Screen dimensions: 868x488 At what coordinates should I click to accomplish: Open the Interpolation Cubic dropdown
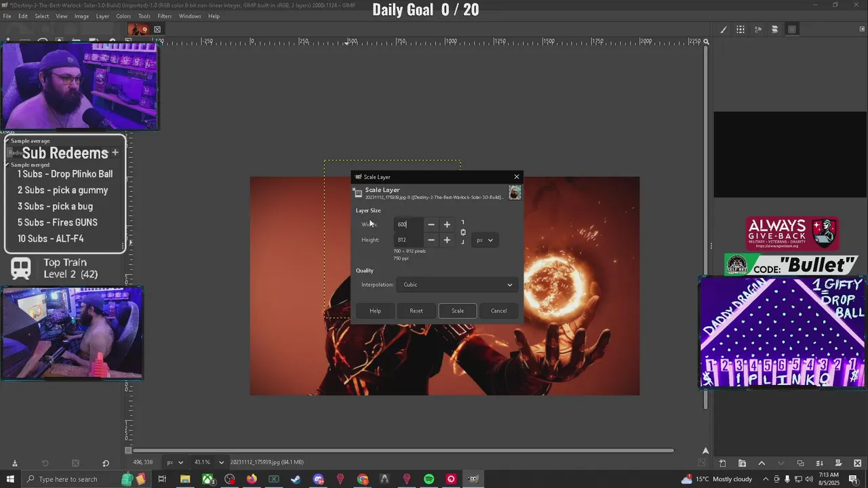coord(457,285)
